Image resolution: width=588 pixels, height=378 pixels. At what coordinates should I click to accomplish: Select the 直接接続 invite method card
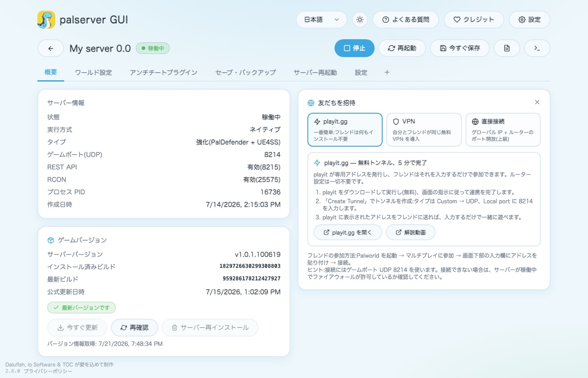click(503, 130)
